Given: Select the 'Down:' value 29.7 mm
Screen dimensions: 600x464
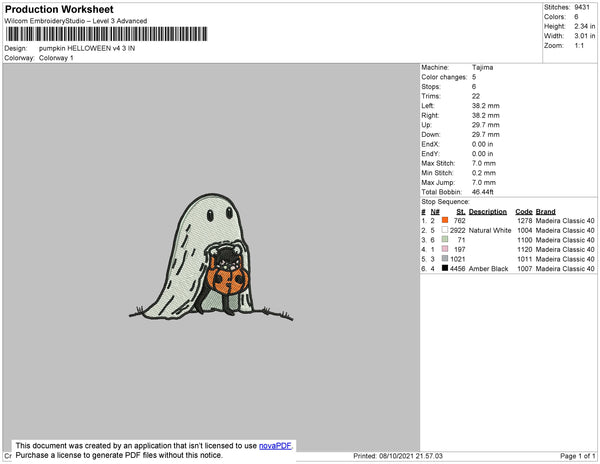Looking at the screenshot, I should 486,135.
